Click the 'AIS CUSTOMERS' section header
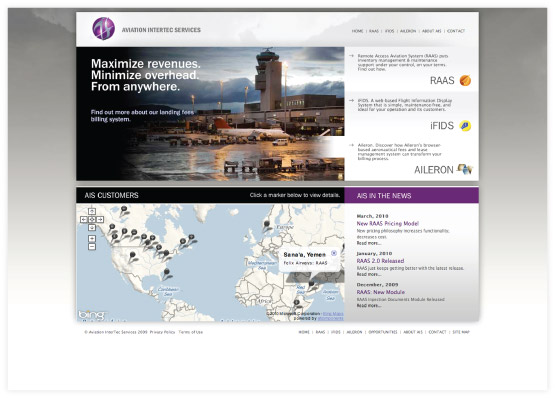This screenshot has height=398, width=555. click(x=111, y=195)
